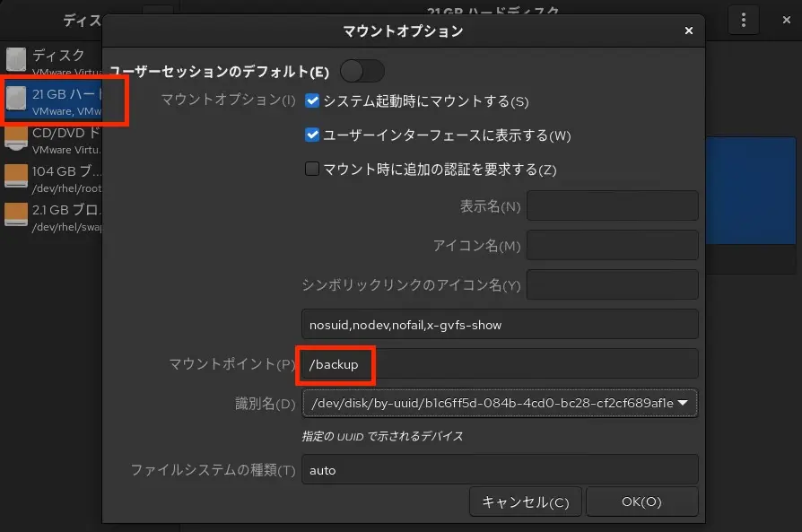This screenshot has height=532, width=802.
Task: Disable ユーザーインターフェースに表示する
Action: [313, 135]
